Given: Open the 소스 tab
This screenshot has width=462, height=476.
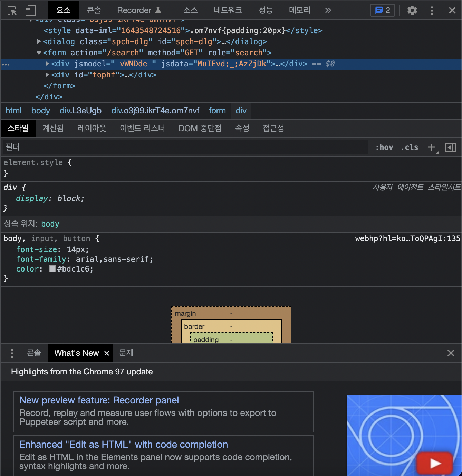Looking at the screenshot, I should (190, 10).
